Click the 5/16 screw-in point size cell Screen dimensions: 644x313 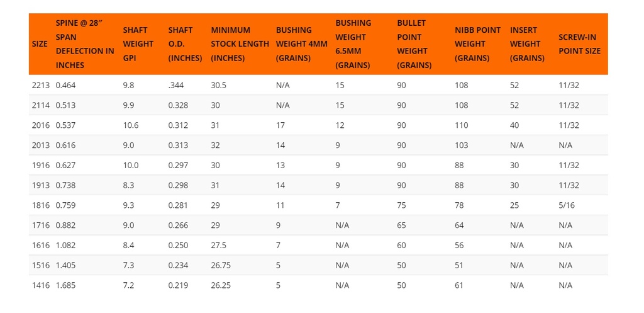point(567,205)
